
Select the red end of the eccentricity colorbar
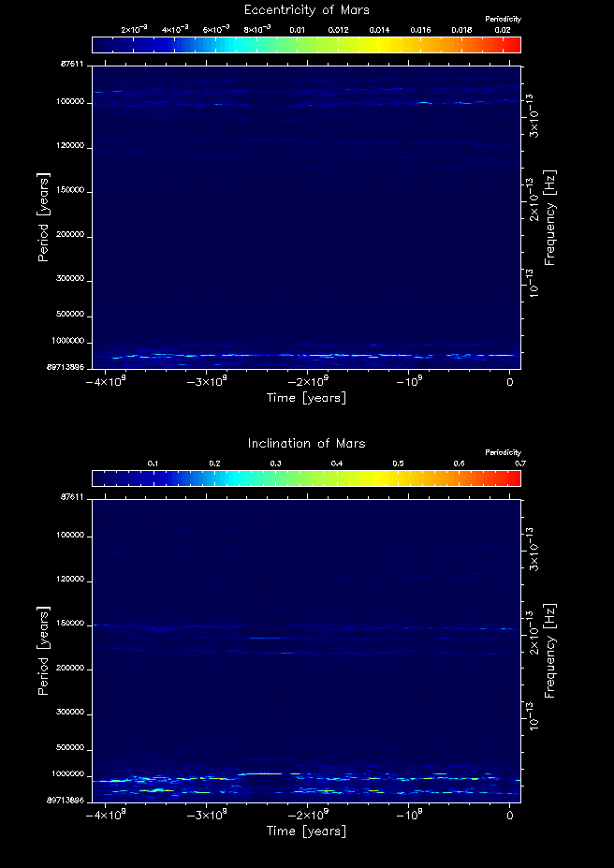click(515, 45)
